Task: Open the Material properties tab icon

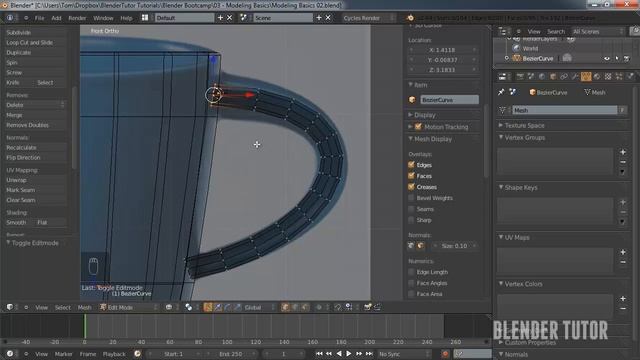Action: pos(597,76)
